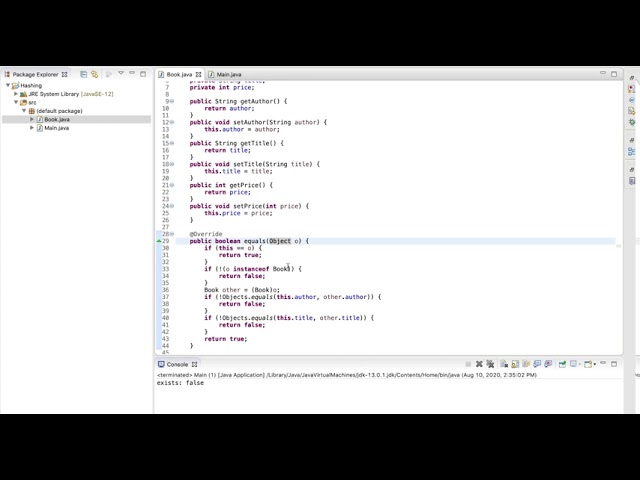Click Display Selected Console icon

click(x=573, y=364)
